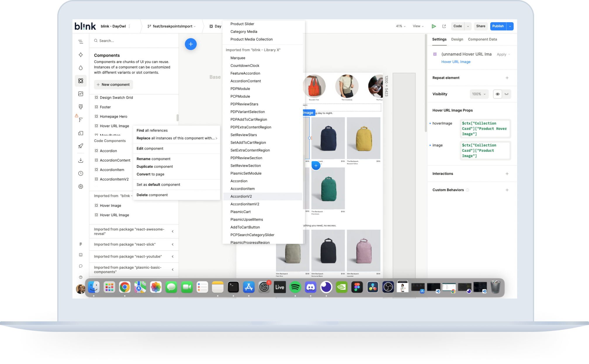Choose Set as default component
Screen dimensions: 589x364
pos(176,185)
